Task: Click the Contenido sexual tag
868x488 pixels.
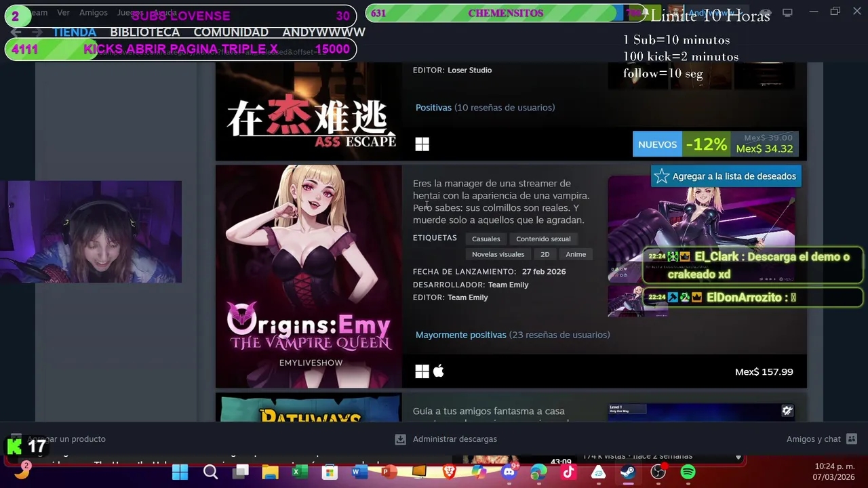Action: tap(543, 239)
